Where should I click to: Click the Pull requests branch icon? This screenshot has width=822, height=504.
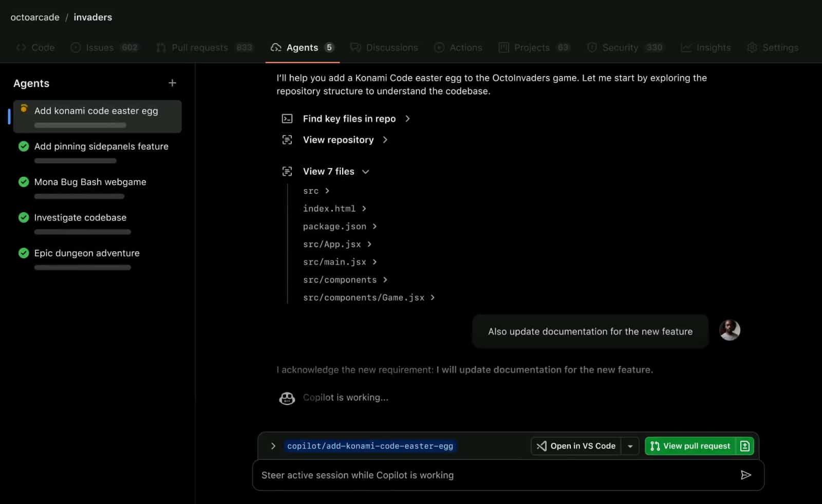[x=161, y=48]
